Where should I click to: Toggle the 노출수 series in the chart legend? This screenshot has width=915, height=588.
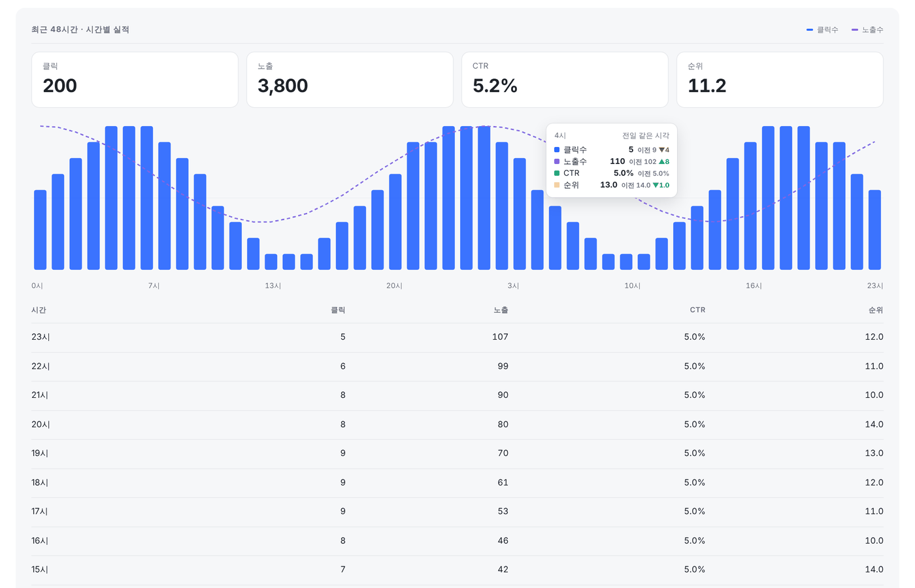(x=867, y=30)
